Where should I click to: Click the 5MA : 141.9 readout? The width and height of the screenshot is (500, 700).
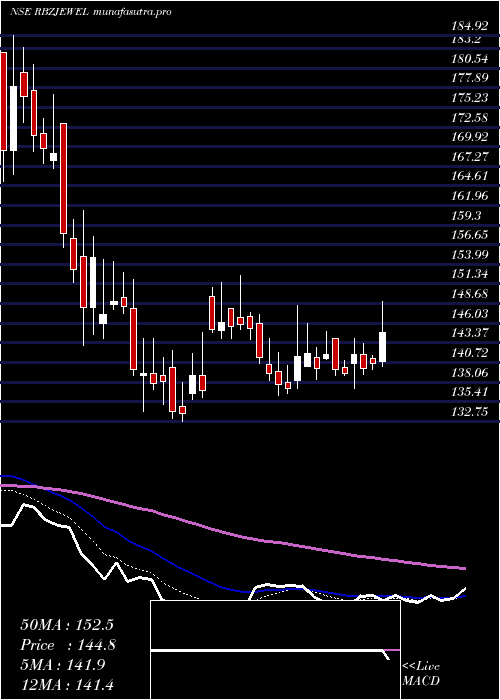tap(63, 664)
